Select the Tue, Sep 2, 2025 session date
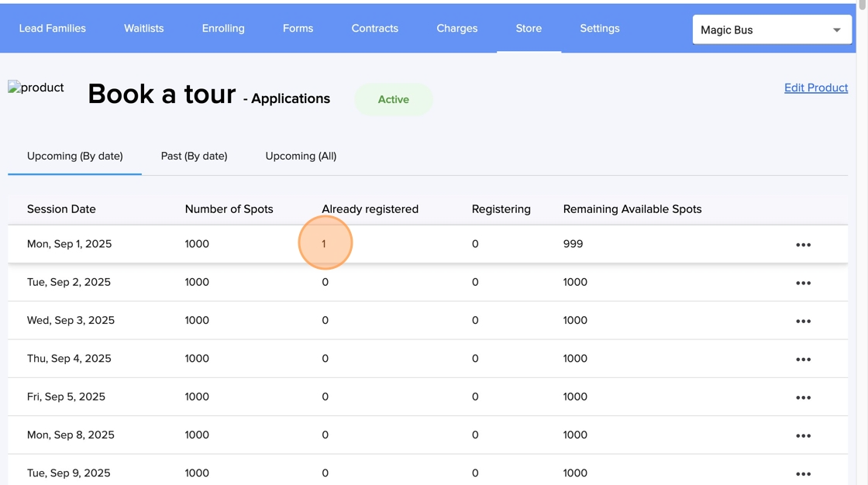The image size is (868, 485). [69, 282]
